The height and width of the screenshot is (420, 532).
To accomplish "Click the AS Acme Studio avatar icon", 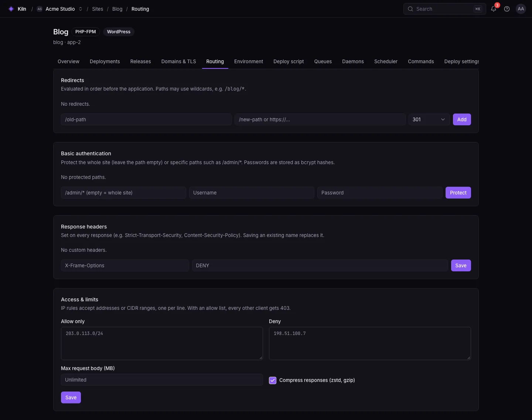I will point(40,9).
